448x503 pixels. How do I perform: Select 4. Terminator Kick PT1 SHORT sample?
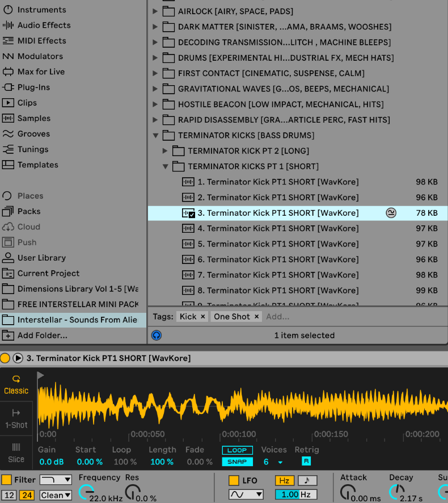[277, 228]
